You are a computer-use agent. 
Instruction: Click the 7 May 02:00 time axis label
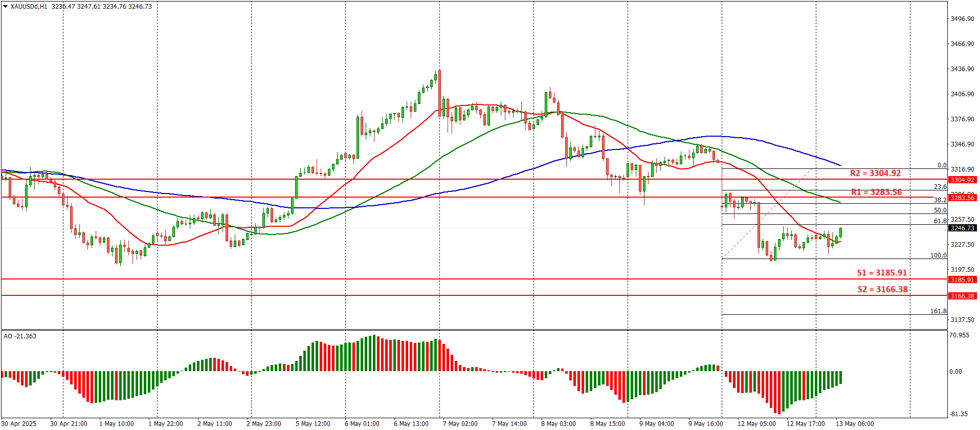pyautogui.click(x=460, y=423)
